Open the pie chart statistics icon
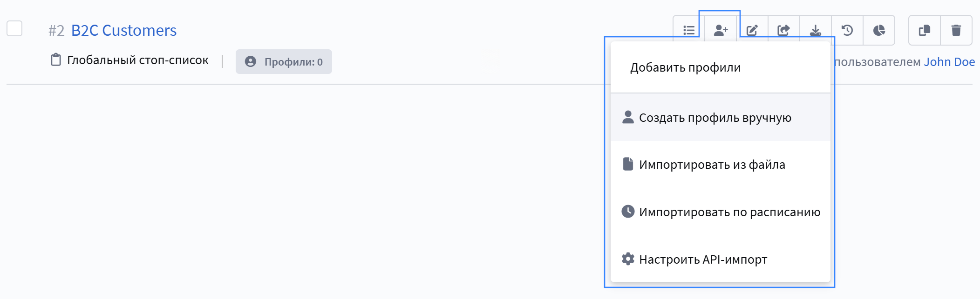Viewport: 980px width, 299px height. click(879, 31)
